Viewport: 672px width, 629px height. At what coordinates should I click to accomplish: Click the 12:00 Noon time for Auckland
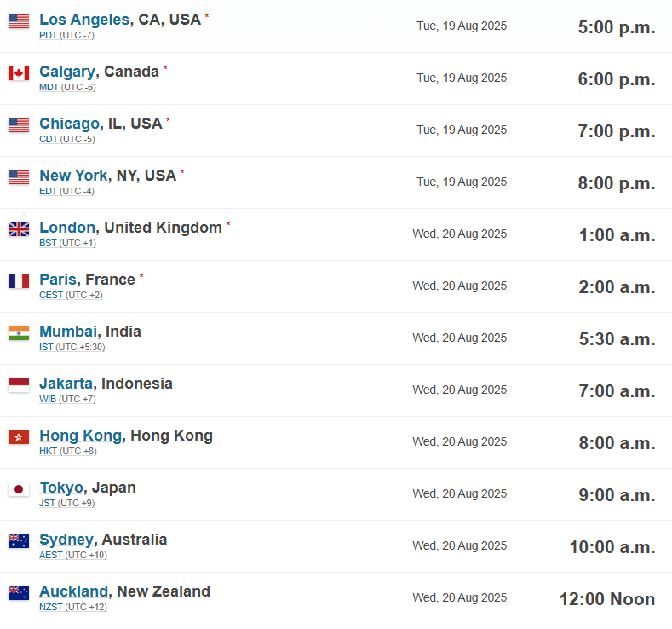607,599
